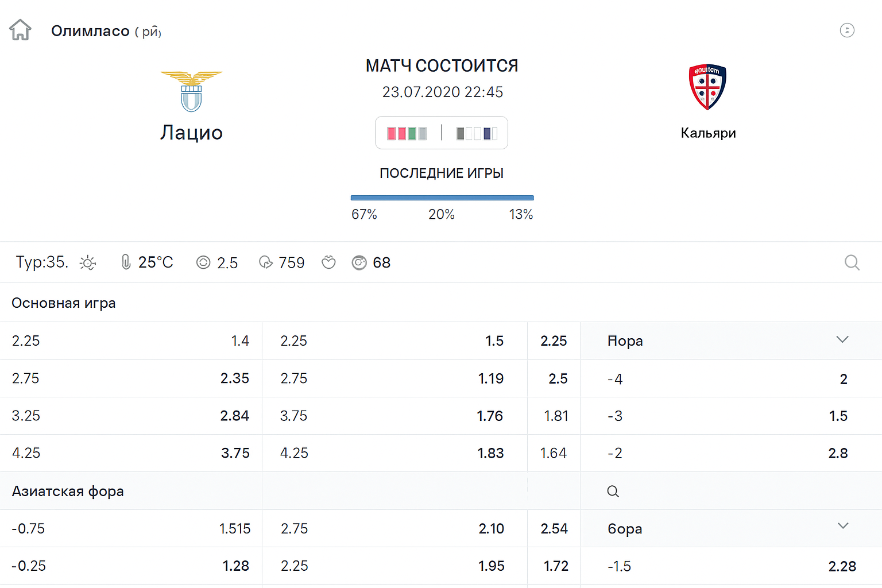Viewport: 882px width, 588px height.
Task: Click the target icon beside 68
Action: [359, 262]
